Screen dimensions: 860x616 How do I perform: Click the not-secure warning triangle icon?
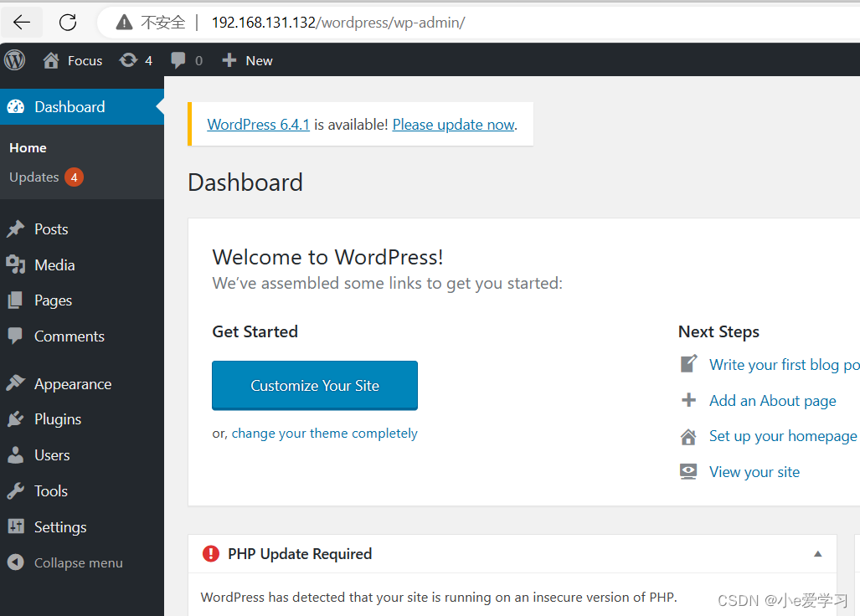(x=124, y=23)
